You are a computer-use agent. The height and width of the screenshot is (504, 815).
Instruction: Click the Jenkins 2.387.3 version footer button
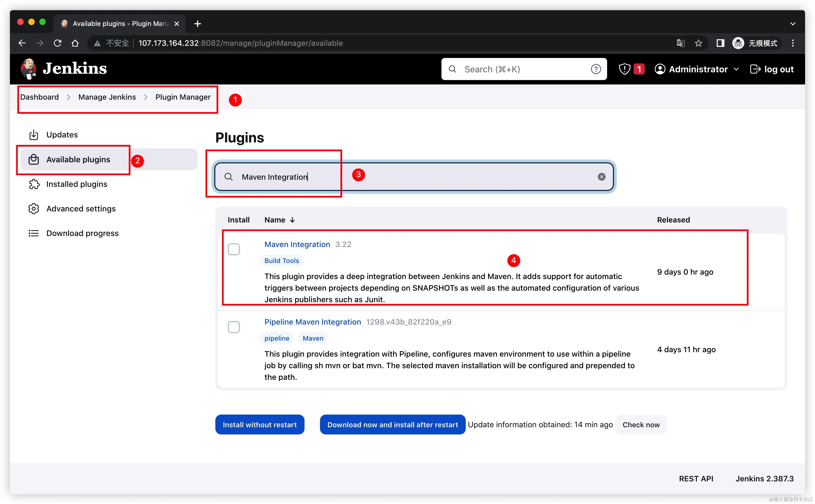click(x=764, y=479)
